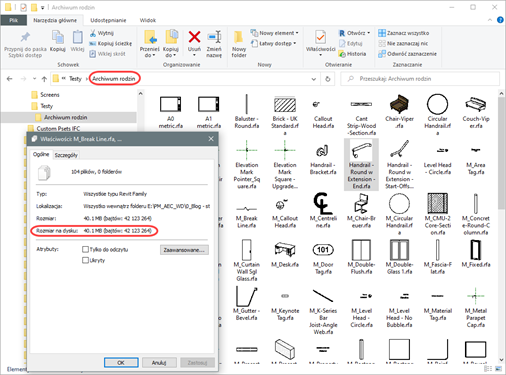Screen dimensions: 506x375
Task: Open Historia in the ribbon
Action: [352, 54]
